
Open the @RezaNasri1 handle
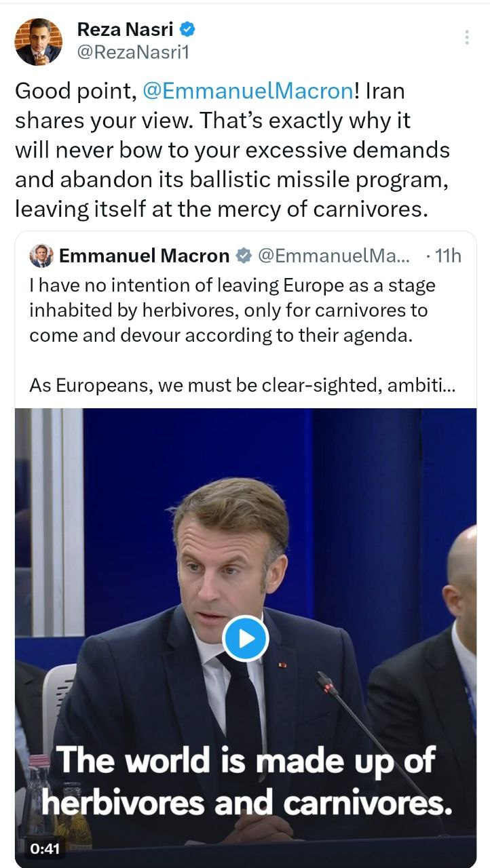[132, 52]
